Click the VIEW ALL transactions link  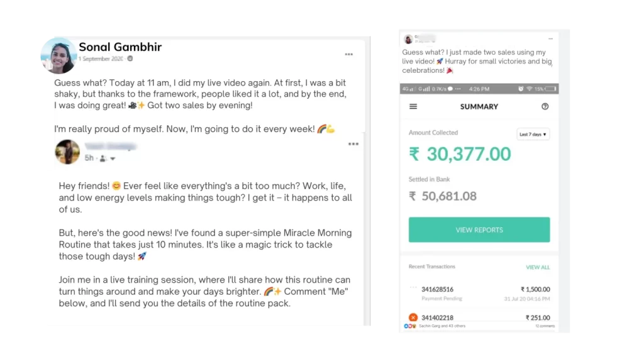click(538, 267)
